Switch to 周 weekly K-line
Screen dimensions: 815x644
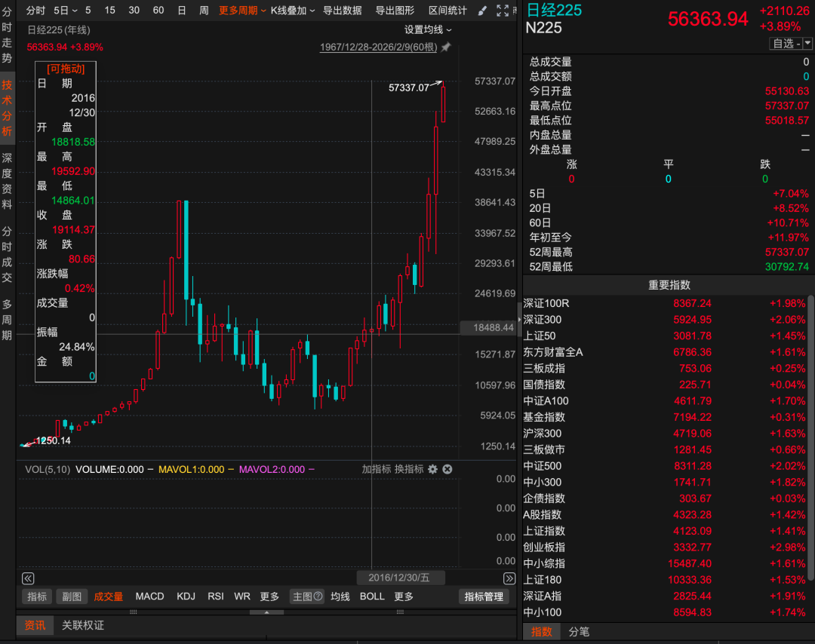click(204, 11)
